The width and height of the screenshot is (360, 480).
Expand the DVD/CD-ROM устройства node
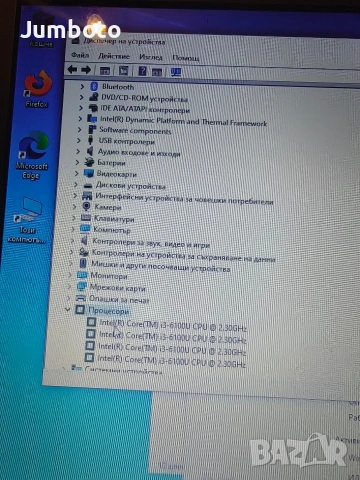(x=81, y=97)
